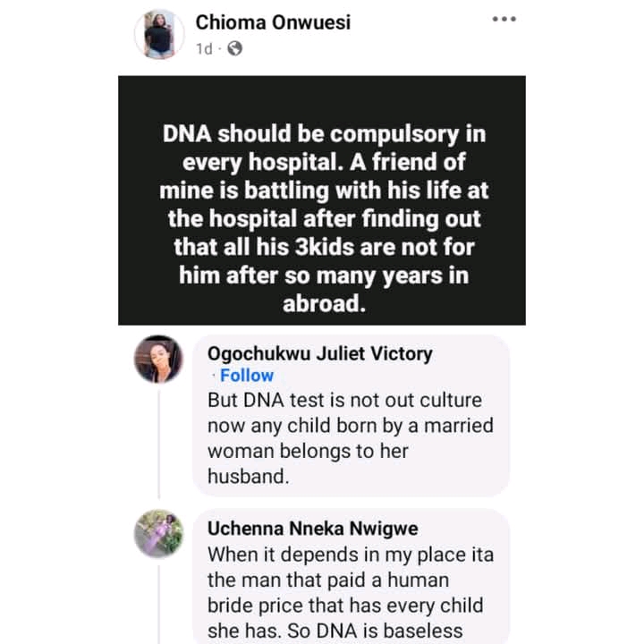644x644 pixels.
Task: Open the black background post text card
Action: coord(322,199)
